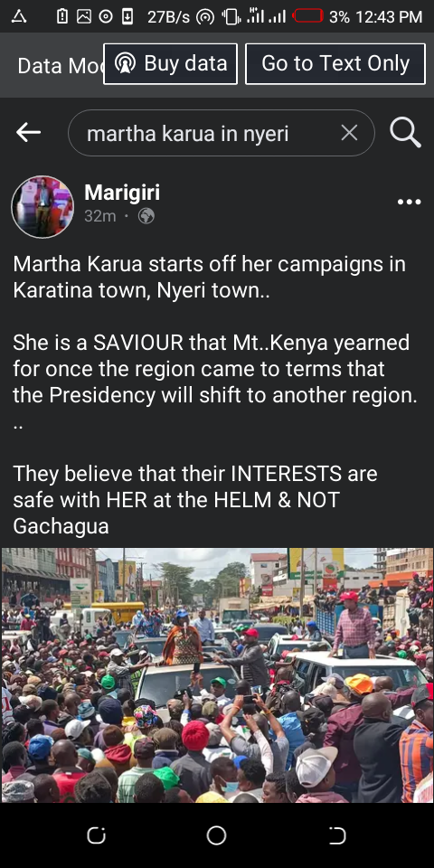Open Marigiri's profile picture
The width and height of the screenshot is (434, 868).
click(42, 206)
